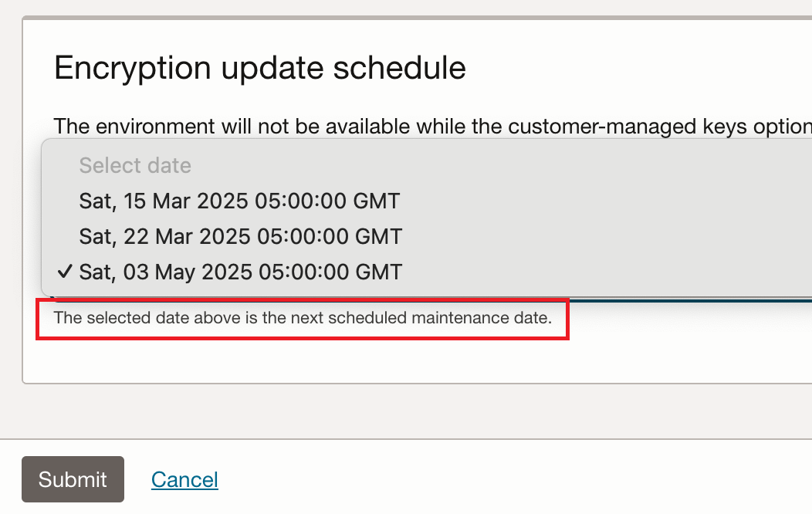Choose Sat, 22 Mar 2025 date option
812x514 pixels.
click(x=240, y=235)
